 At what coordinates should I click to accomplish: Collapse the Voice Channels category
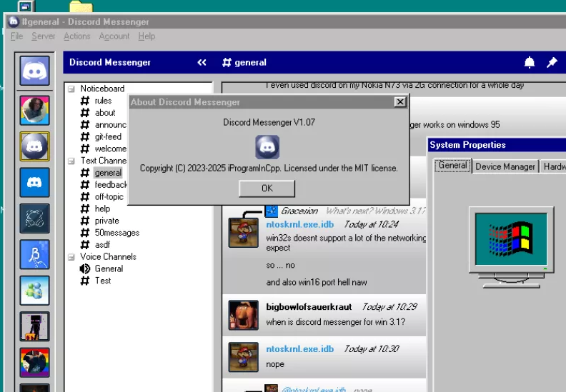pyautogui.click(x=71, y=256)
